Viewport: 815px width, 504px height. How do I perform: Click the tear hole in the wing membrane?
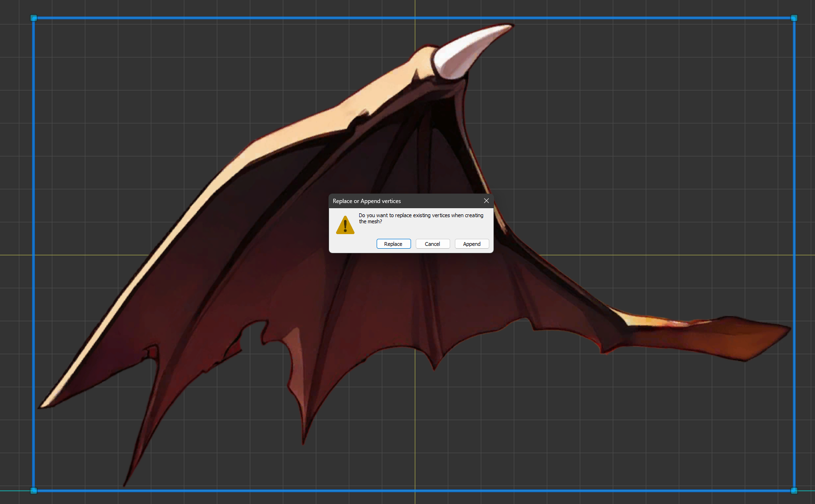coord(252,334)
